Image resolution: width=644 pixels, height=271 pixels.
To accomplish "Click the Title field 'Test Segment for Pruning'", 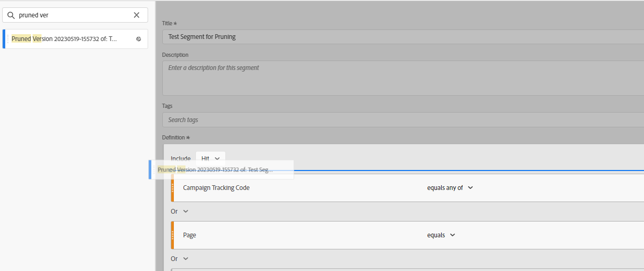I will pos(399,37).
